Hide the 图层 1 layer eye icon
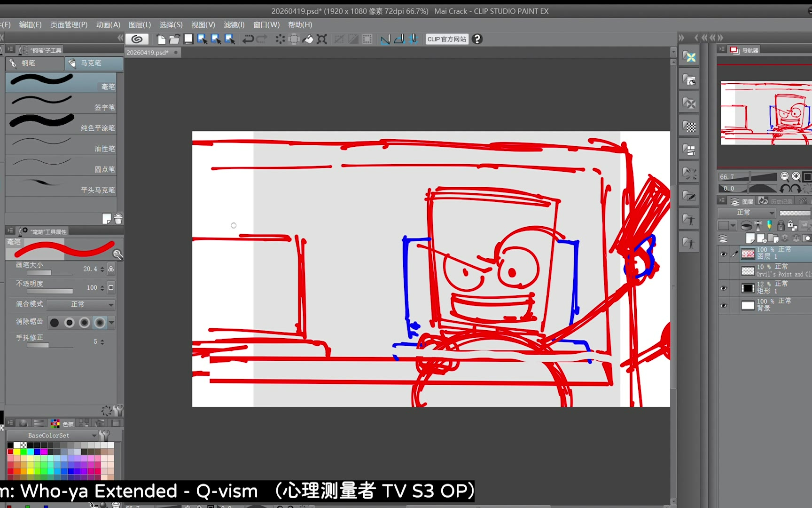812x508 pixels. pos(724,254)
